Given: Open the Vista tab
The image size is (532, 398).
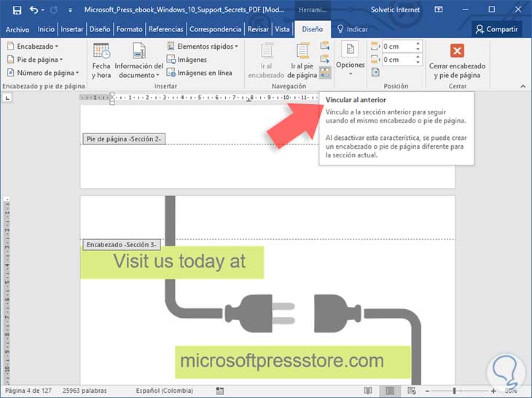Looking at the screenshot, I should tap(282, 29).
